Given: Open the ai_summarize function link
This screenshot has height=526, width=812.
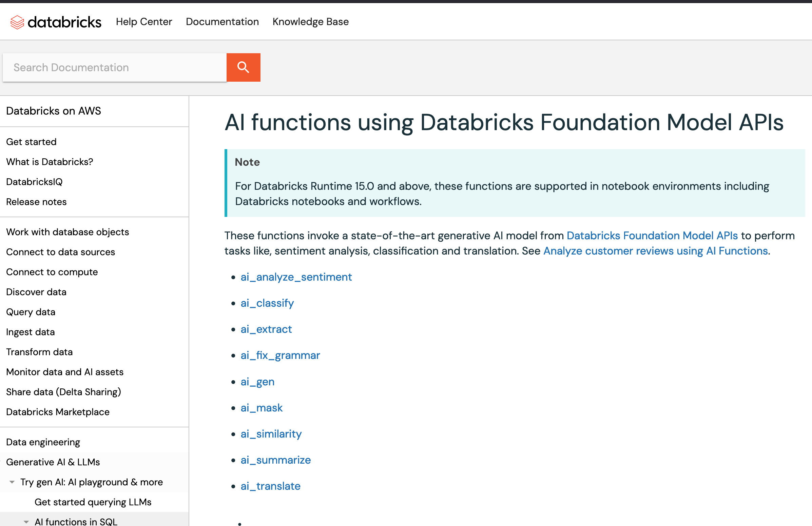Looking at the screenshot, I should coord(276,460).
